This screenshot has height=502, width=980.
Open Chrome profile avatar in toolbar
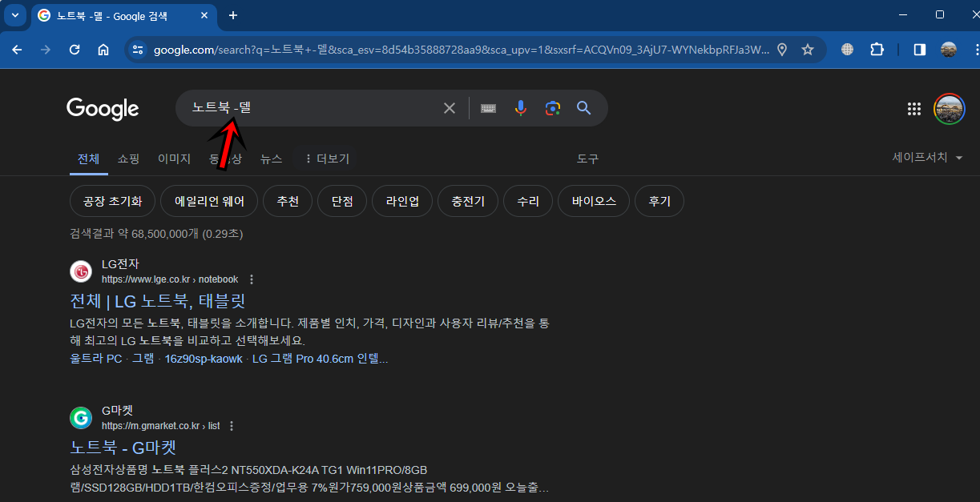(x=949, y=50)
